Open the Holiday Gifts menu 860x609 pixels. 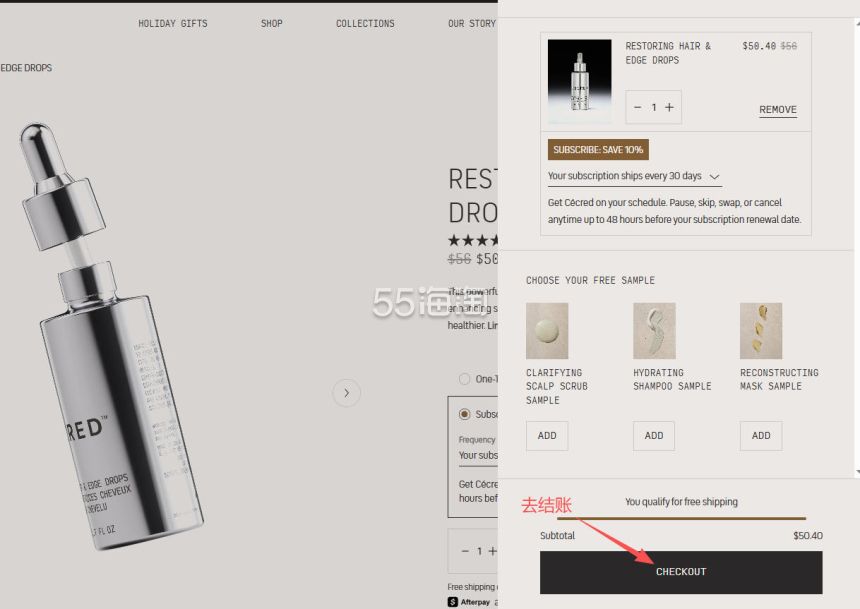[x=173, y=24]
